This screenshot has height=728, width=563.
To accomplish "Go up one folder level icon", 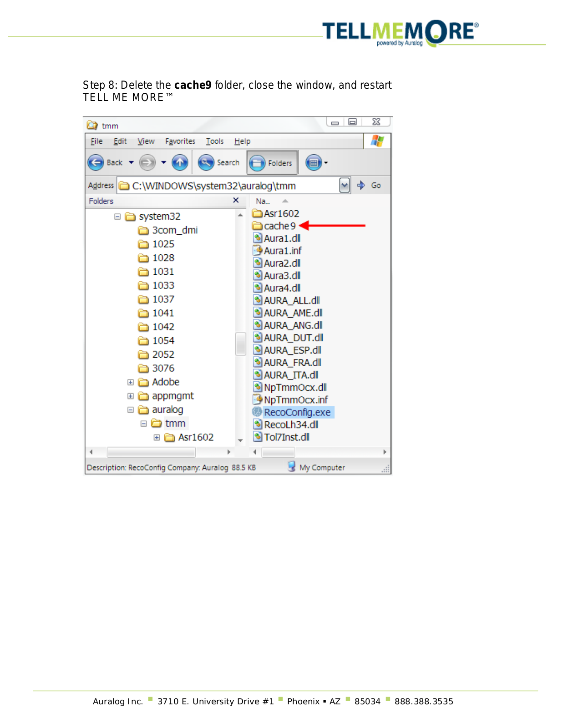I will click(180, 162).
